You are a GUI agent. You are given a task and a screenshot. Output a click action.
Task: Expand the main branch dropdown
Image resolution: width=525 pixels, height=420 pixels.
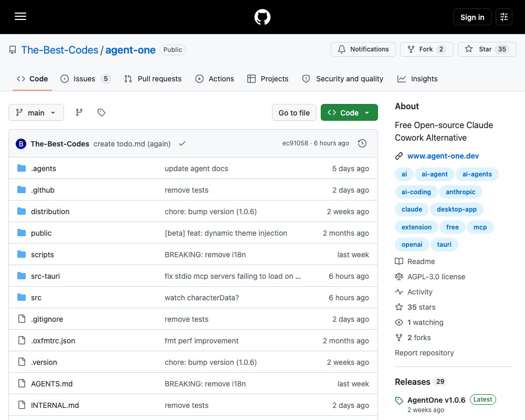point(36,112)
